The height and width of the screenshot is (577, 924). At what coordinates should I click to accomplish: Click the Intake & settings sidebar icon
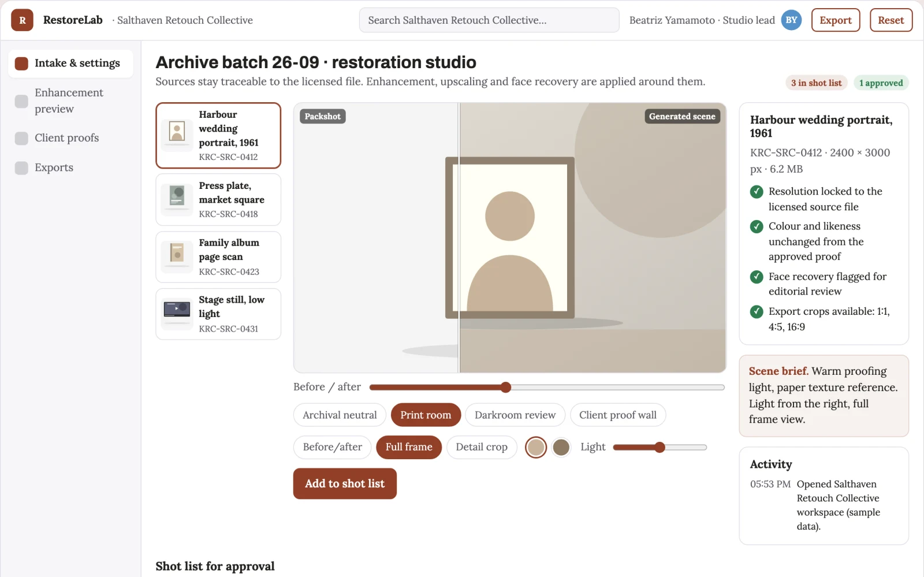point(21,64)
